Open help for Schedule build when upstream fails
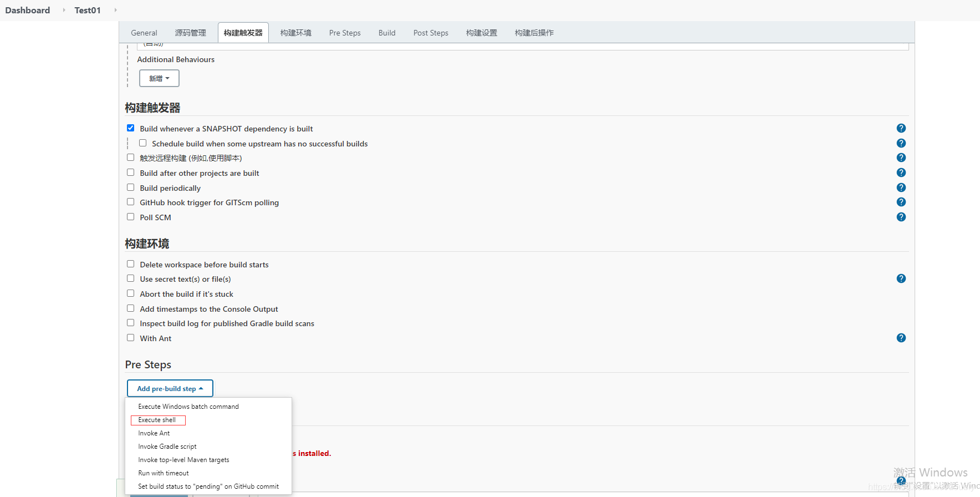This screenshot has height=497, width=980. 901,143
